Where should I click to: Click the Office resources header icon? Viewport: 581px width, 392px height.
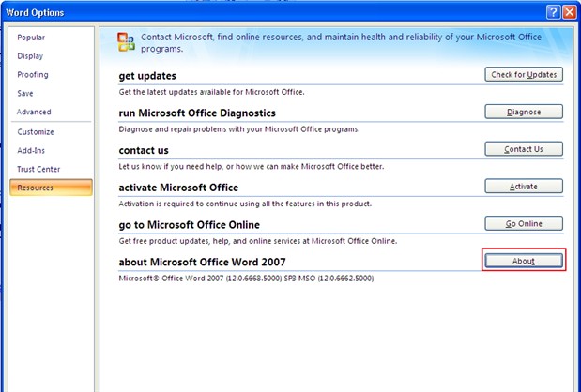pos(126,41)
